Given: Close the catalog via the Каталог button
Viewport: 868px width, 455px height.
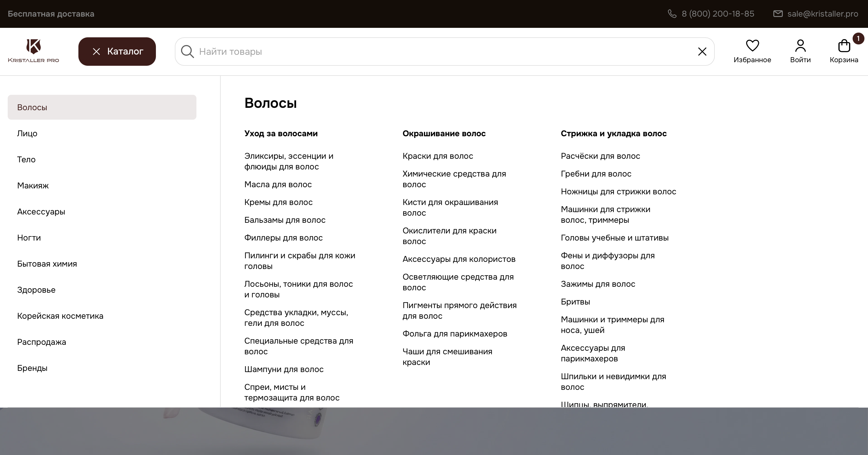Looking at the screenshot, I should [x=117, y=51].
